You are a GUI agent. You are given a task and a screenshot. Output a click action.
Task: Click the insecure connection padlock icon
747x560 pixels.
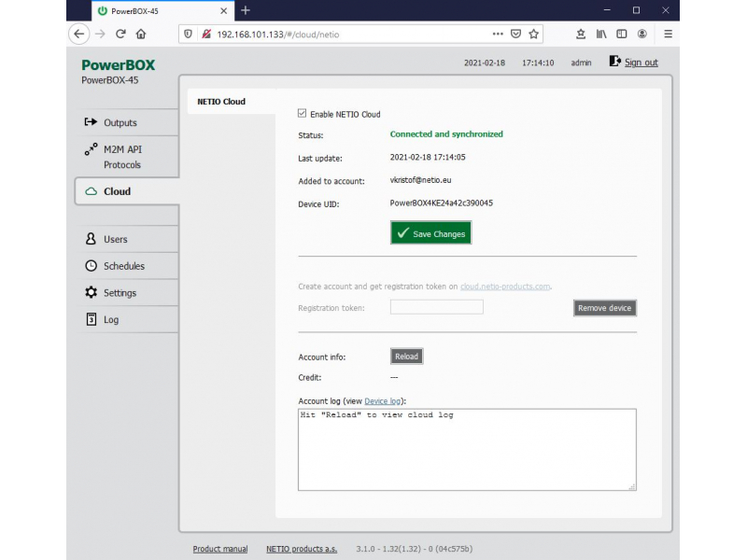206,34
